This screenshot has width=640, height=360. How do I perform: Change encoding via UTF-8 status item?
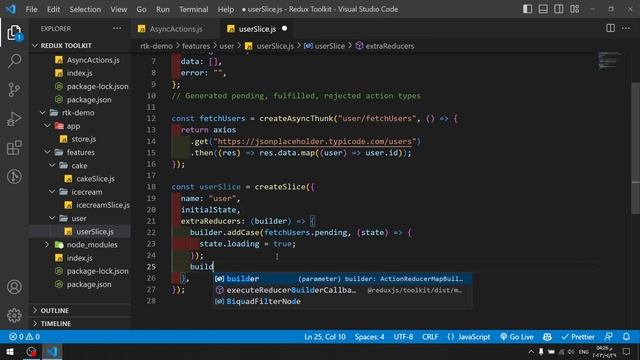(x=403, y=337)
